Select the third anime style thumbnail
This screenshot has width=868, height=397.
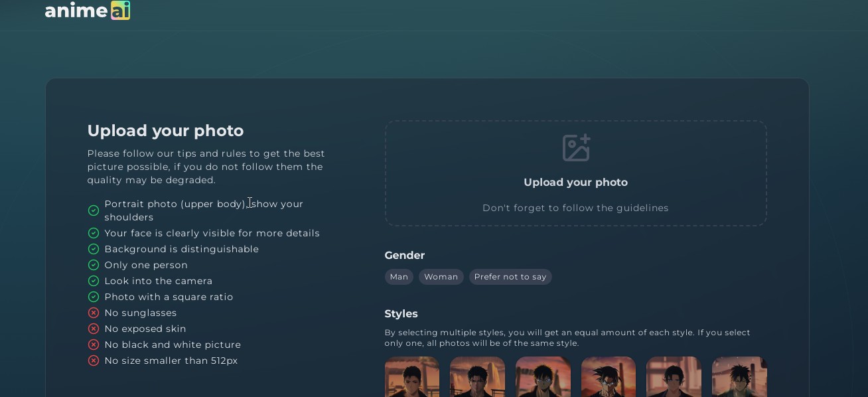(x=543, y=377)
